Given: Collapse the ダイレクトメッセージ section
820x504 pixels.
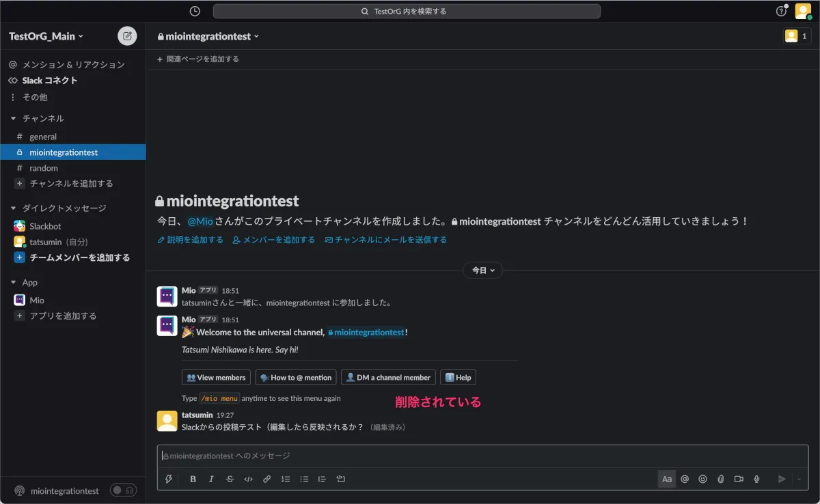Looking at the screenshot, I should coord(13,208).
